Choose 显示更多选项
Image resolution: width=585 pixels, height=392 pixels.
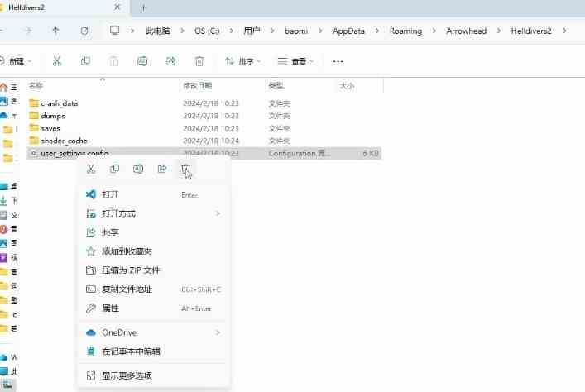tap(153, 375)
